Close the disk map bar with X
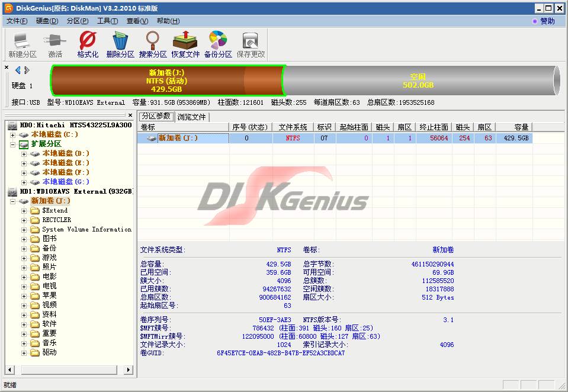 [7, 68]
